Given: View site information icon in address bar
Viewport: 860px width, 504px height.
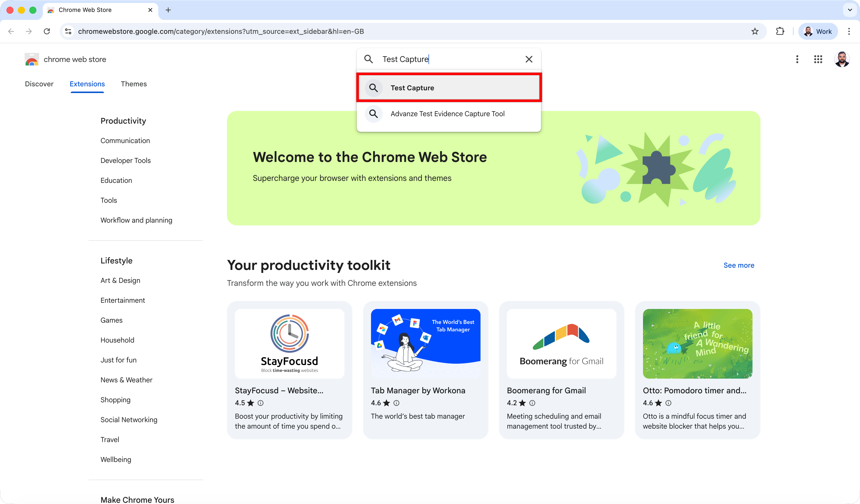Looking at the screenshot, I should coord(68,31).
